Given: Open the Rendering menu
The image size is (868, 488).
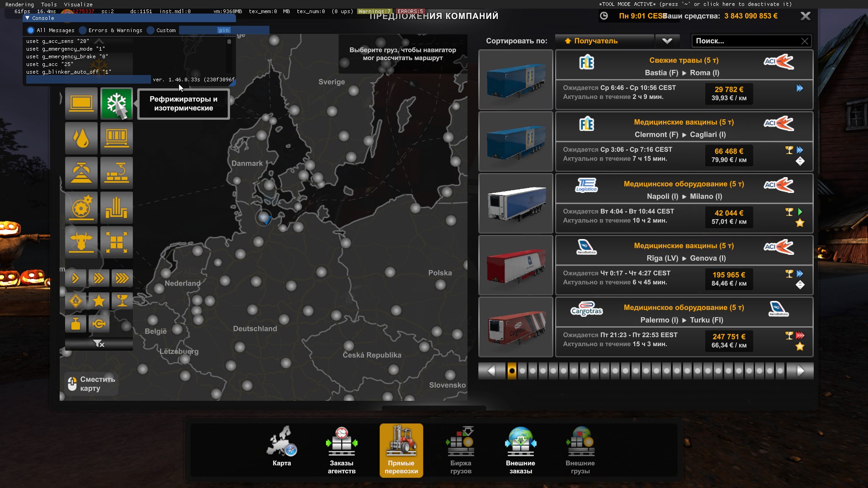Looking at the screenshot, I should click(19, 5).
